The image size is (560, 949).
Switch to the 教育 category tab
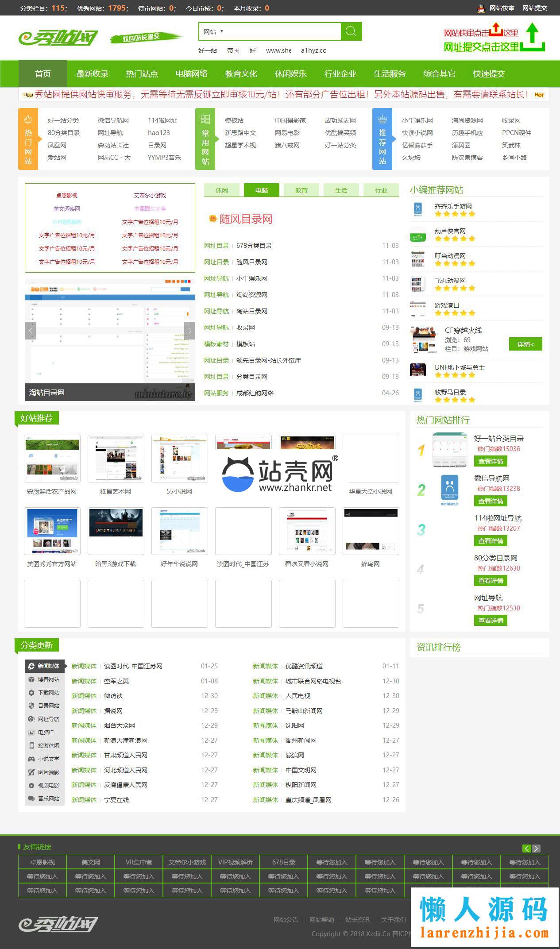301,190
